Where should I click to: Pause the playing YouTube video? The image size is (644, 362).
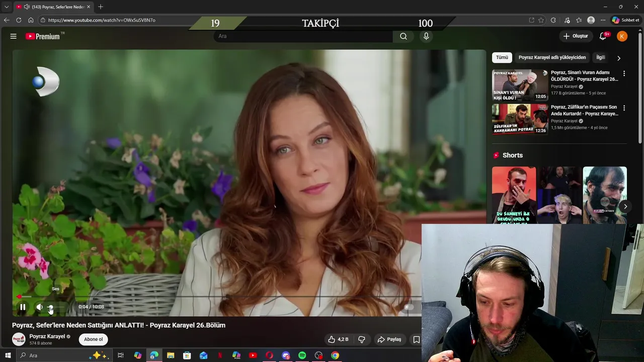point(23,307)
